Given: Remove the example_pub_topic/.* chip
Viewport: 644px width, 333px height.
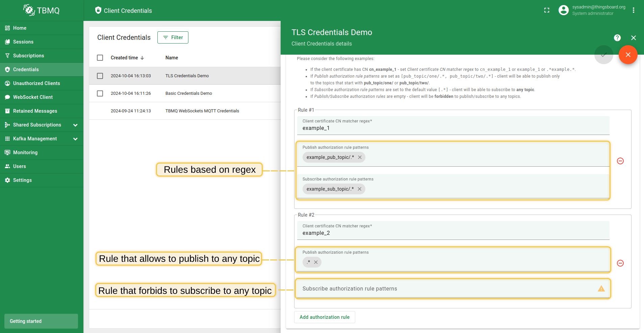Looking at the screenshot, I should (x=360, y=157).
